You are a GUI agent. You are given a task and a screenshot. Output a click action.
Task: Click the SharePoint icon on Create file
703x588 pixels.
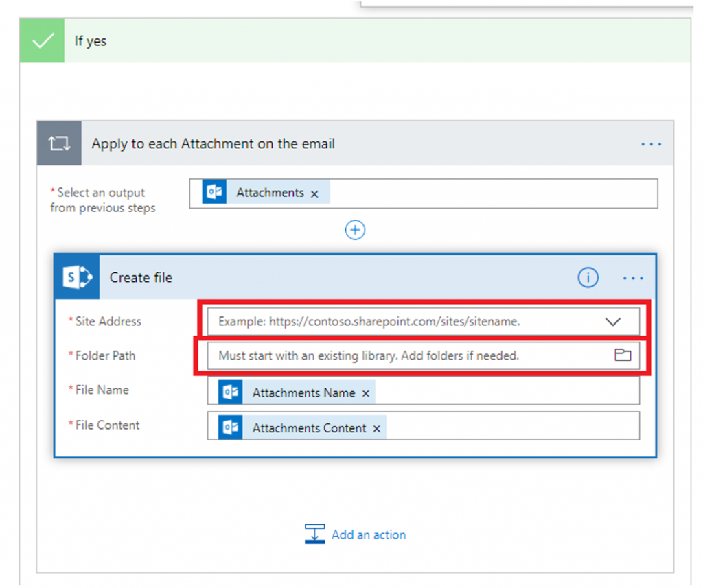pos(77,277)
